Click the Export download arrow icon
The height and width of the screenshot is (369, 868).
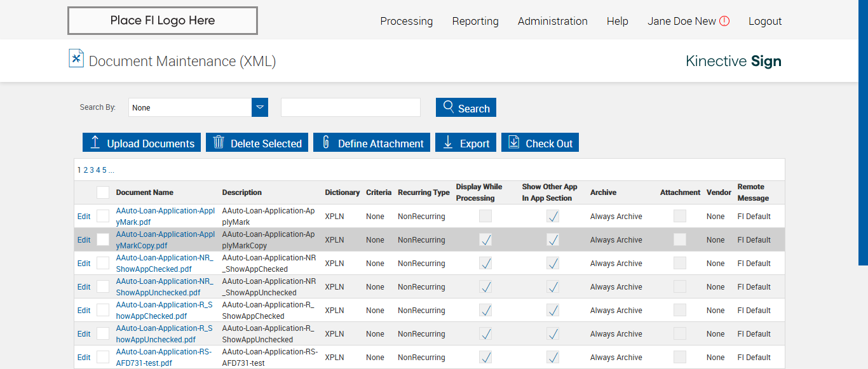448,142
